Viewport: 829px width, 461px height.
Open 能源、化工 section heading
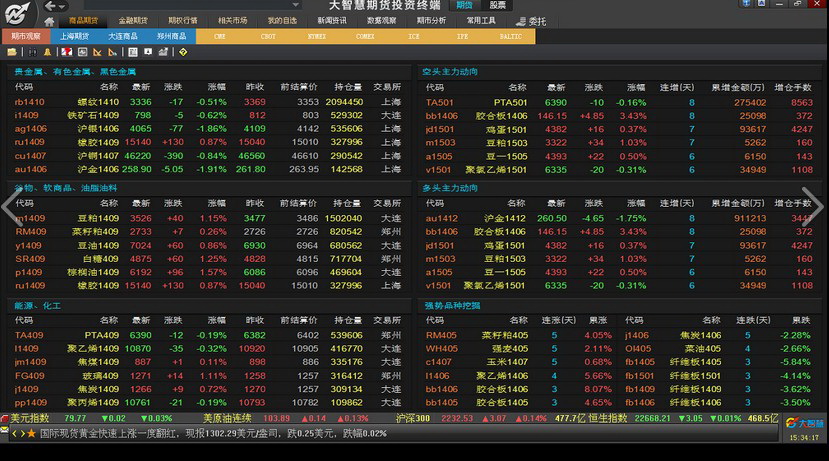click(37, 306)
